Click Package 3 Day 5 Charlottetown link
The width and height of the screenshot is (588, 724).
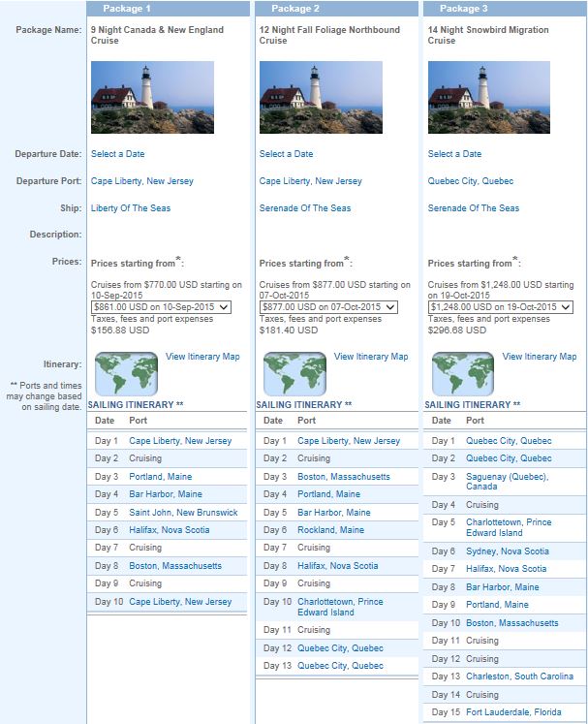509,527
